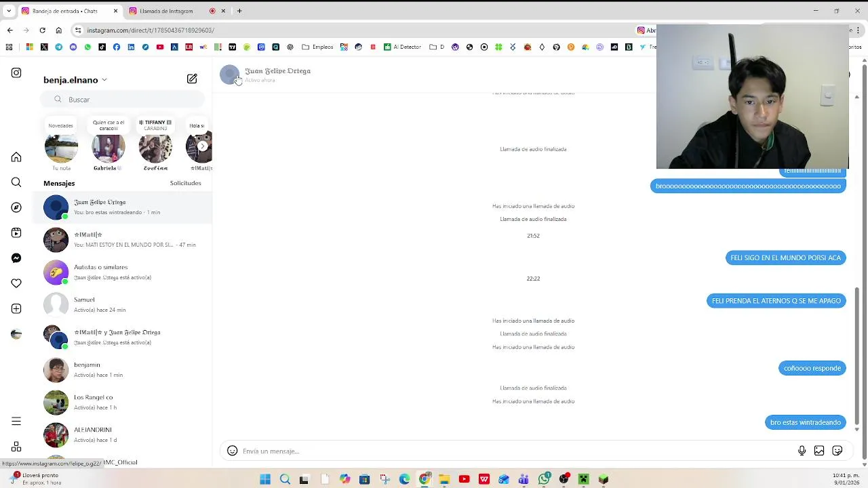Show next notes with arrow

click(x=202, y=146)
